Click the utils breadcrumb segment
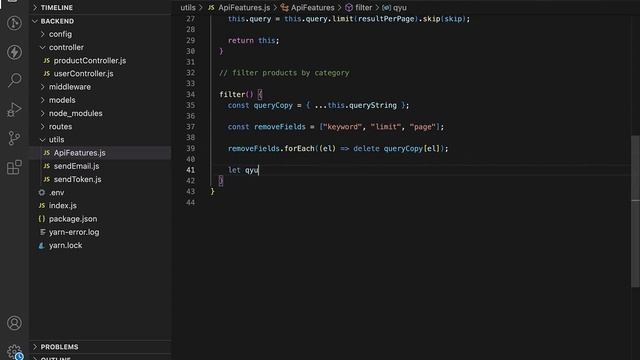The image size is (640, 360). [188, 7]
